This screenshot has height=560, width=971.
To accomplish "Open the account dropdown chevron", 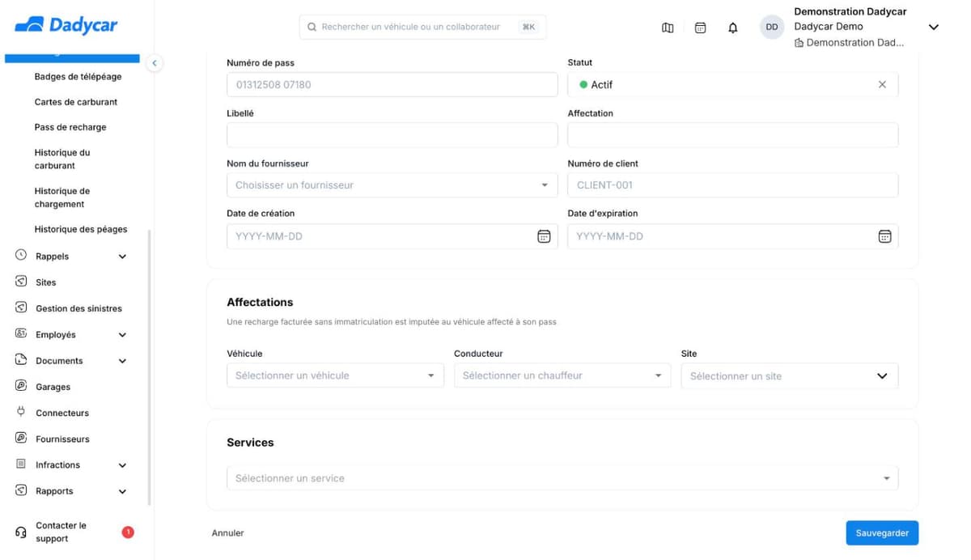I will [933, 28].
